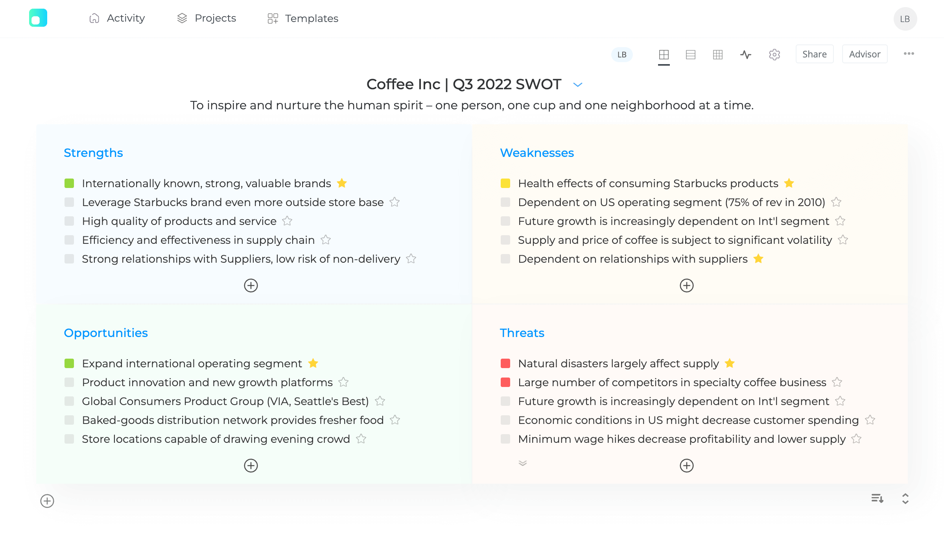Add a new item to Opportunities
This screenshot has height=560, width=944.
[251, 466]
